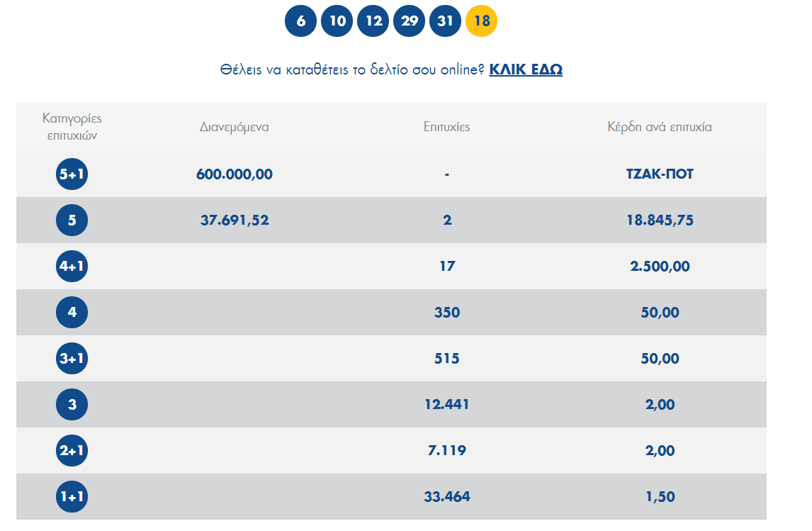
Task: Click the yellow Joker ball 18
Action: (x=482, y=21)
